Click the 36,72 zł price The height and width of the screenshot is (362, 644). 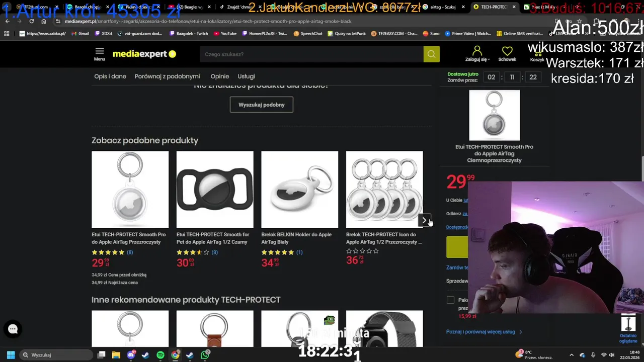[355, 260]
